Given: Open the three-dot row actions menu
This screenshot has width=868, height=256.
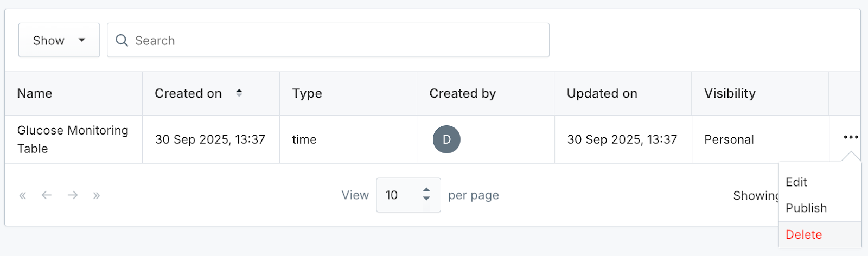Looking at the screenshot, I should pyautogui.click(x=851, y=137).
